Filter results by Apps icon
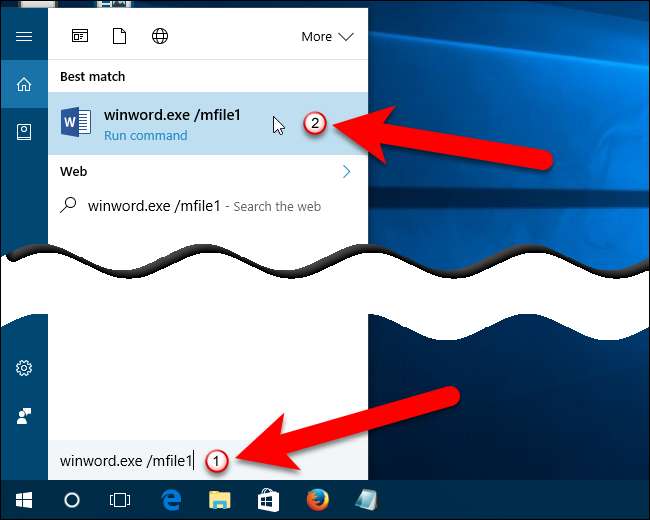 click(80, 36)
